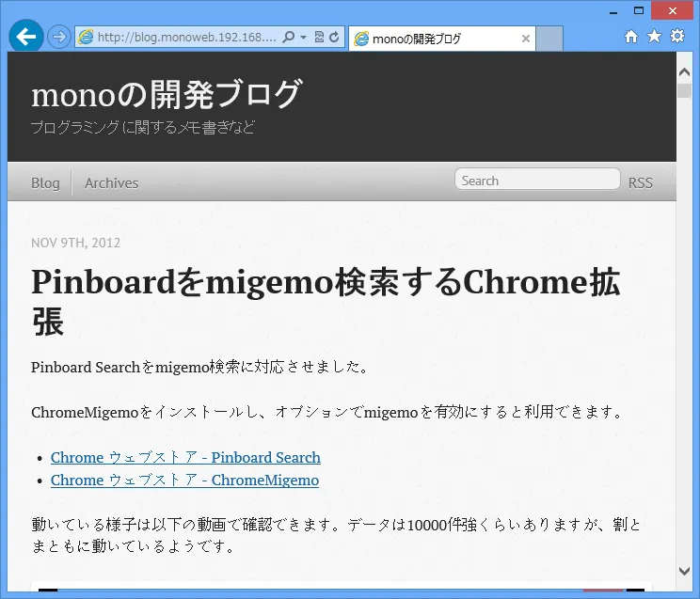Open the Tools gear menu
700x599 pixels.
tap(676, 37)
